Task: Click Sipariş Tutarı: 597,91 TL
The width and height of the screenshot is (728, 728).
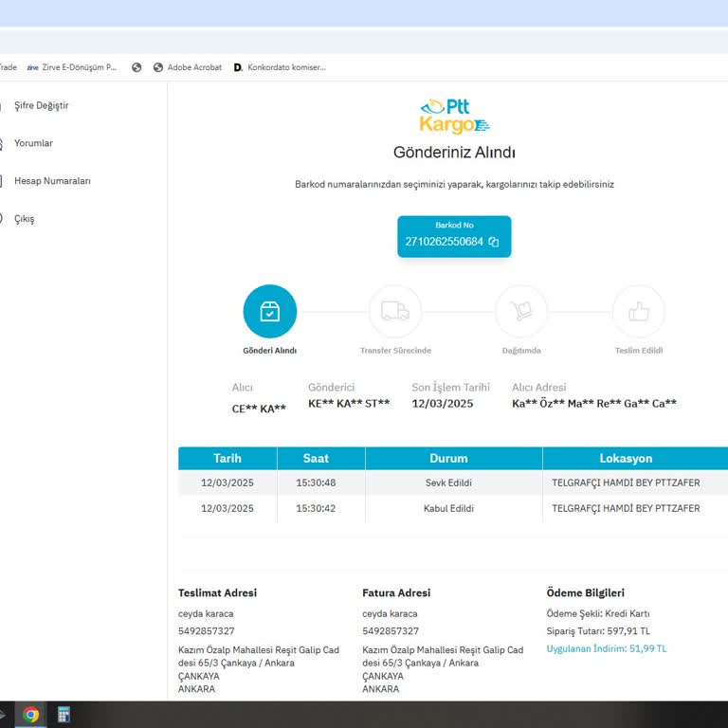Action: tap(598, 631)
